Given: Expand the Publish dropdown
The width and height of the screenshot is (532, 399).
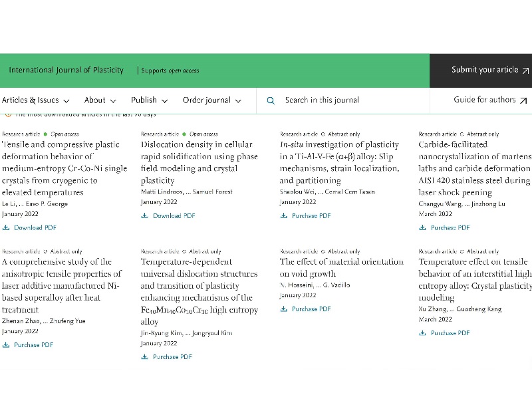Looking at the screenshot, I should pyautogui.click(x=148, y=100).
